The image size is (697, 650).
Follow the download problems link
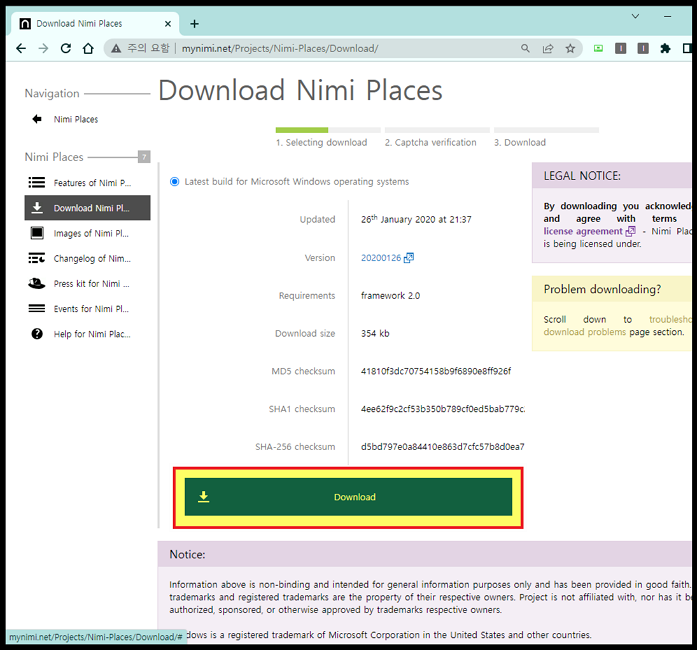(x=585, y=332)
